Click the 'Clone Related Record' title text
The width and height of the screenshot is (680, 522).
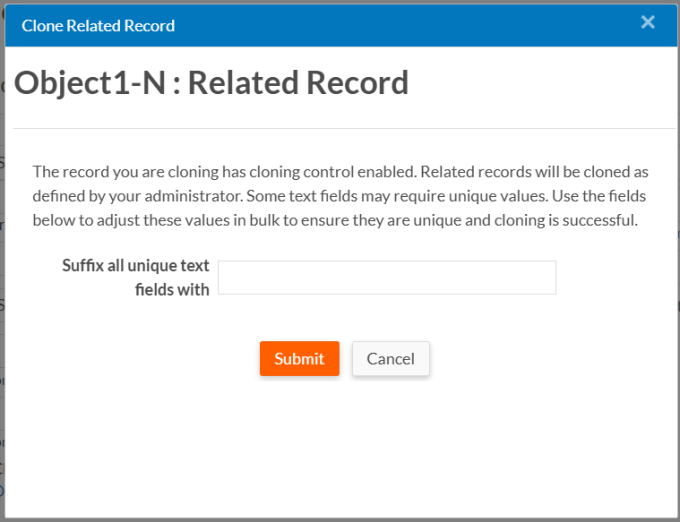pos(98,26)
